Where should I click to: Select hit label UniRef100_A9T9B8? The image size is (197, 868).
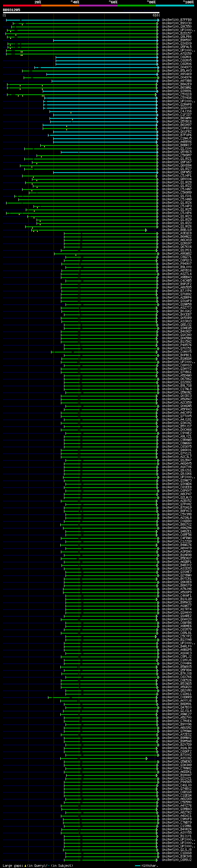(x=177, y=81)
